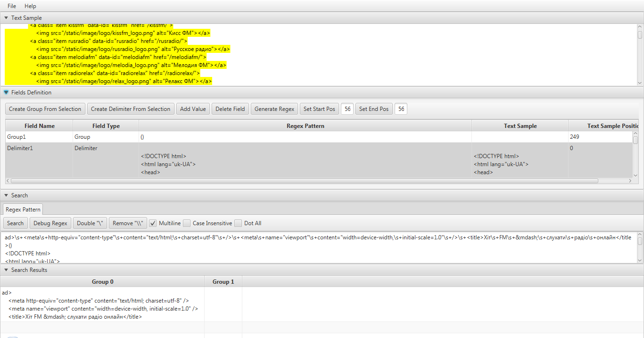The height and width of the screenshot is (338, 644).
Task: Open the File menu
Action: (12, 6)
